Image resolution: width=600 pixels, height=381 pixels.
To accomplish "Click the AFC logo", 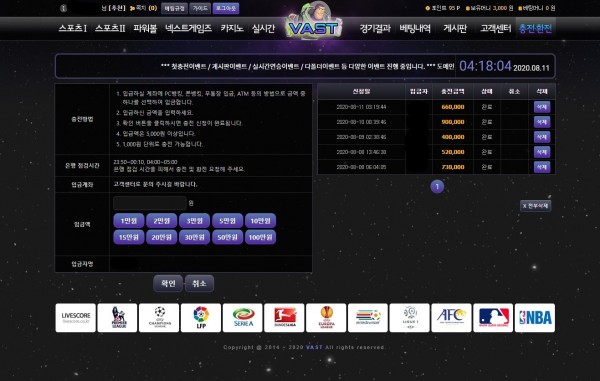I will (x=451, y=318).
